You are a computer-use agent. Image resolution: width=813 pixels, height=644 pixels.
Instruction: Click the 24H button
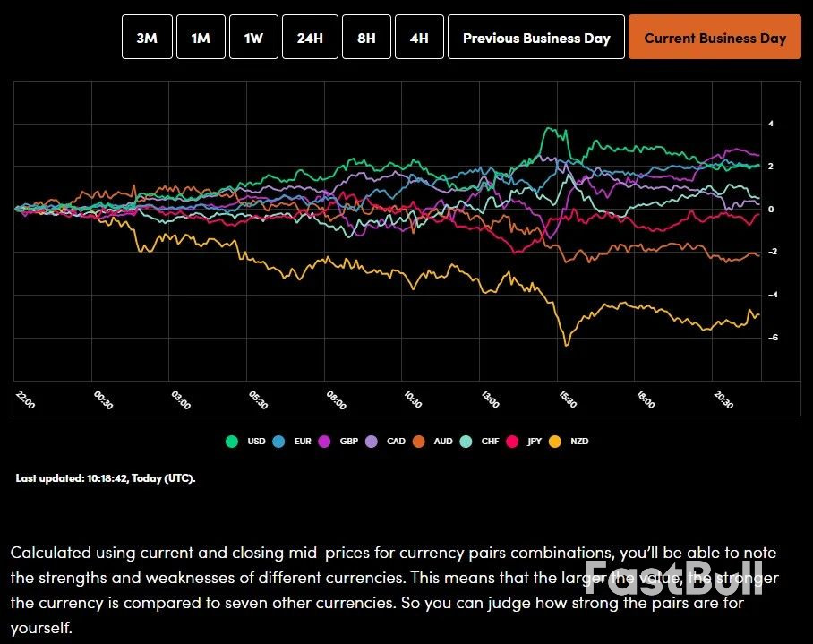click(x=310, y=37)
